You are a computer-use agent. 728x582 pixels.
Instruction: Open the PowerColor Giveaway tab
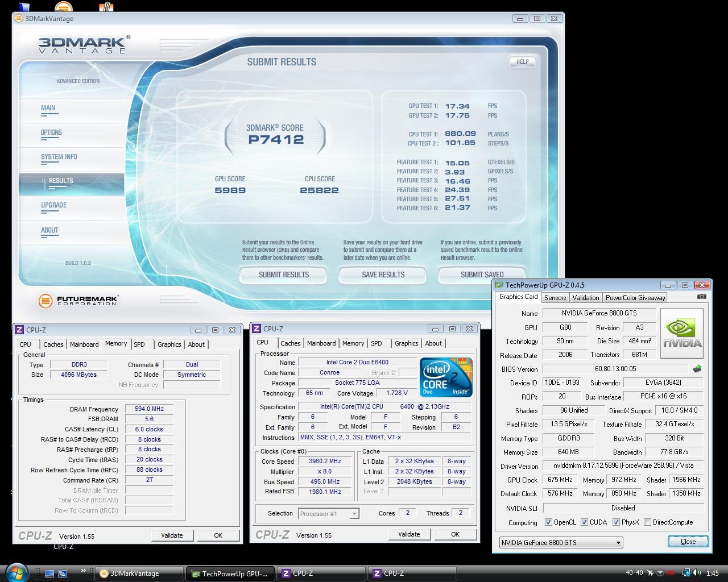coord(635,297)
